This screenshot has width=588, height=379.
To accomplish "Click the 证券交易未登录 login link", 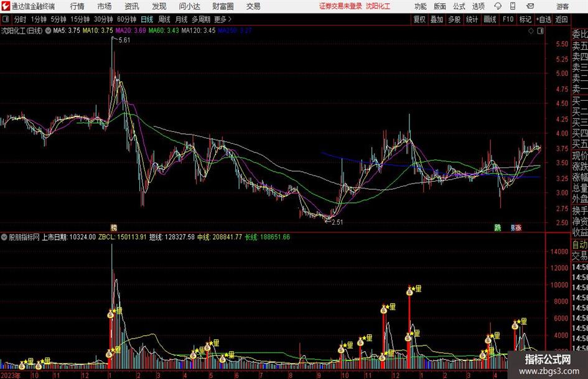I will point(340,6).
